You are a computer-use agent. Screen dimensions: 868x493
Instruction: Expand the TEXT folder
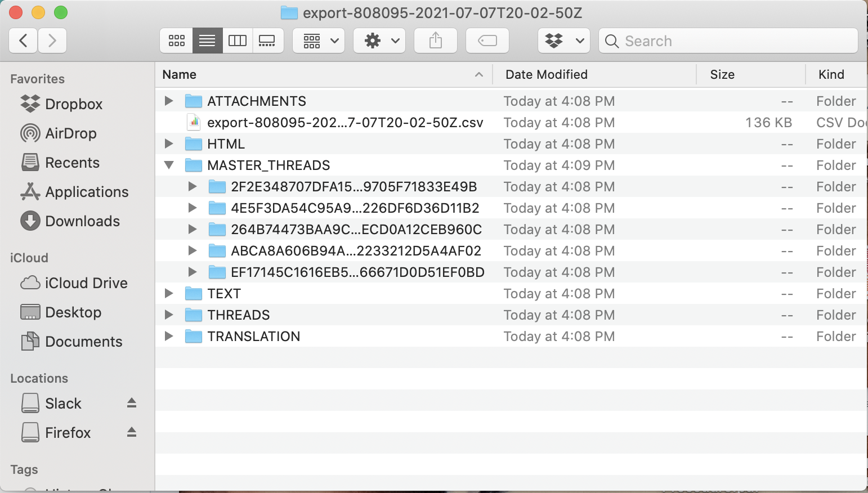click(x=168, y=293)
